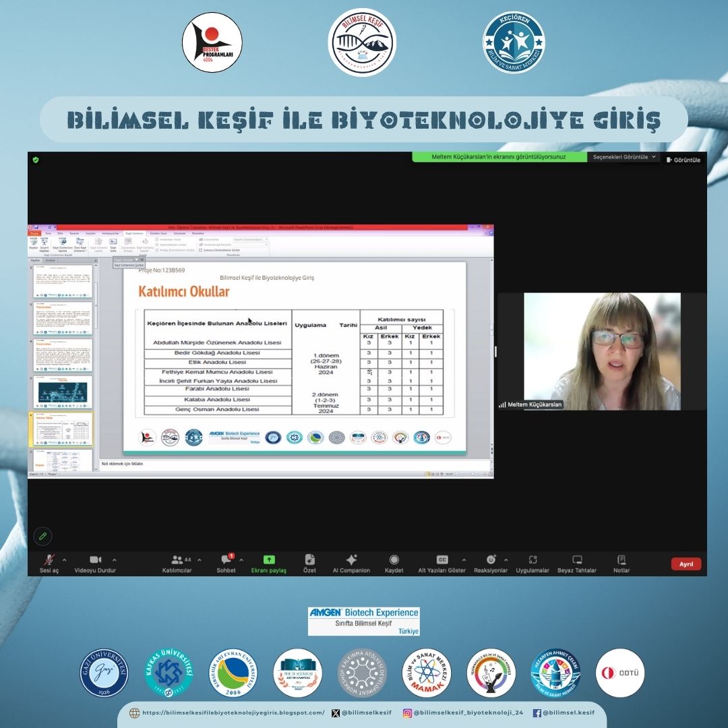Select the Slayt Gösterisi ribbon tab
The width and height of the screenshot is (728, 728).
pos(134,233)
